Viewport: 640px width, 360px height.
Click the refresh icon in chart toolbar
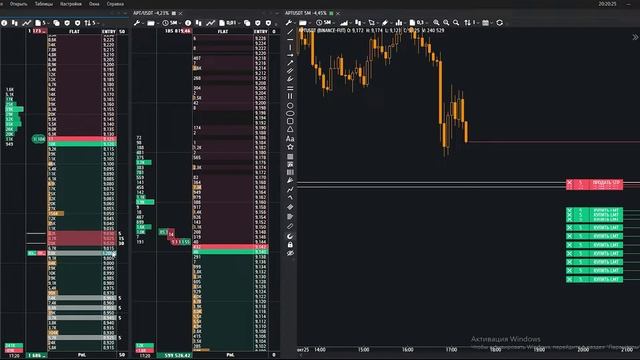[500, 23]
